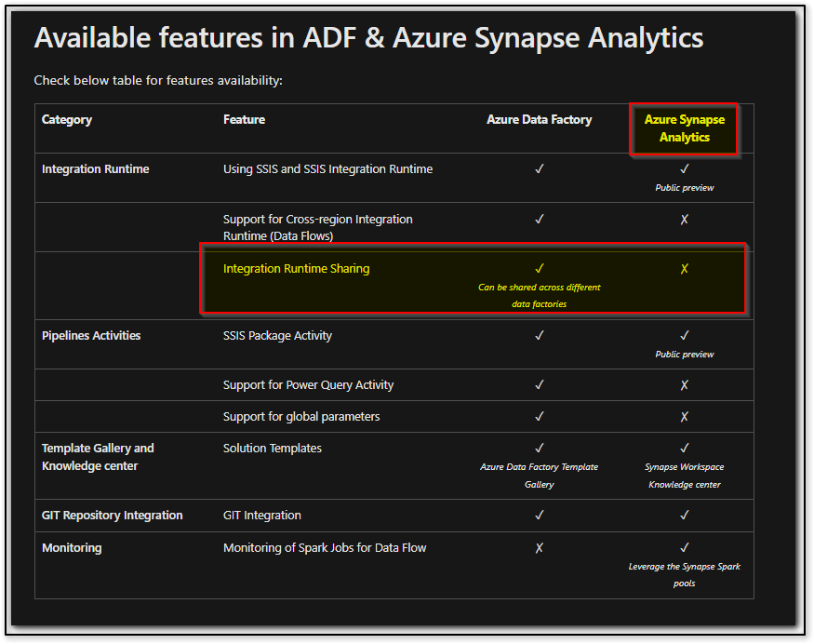
Task: Click the 'Feature' column header
Action: pyautogui.click(x=244, y=119)
